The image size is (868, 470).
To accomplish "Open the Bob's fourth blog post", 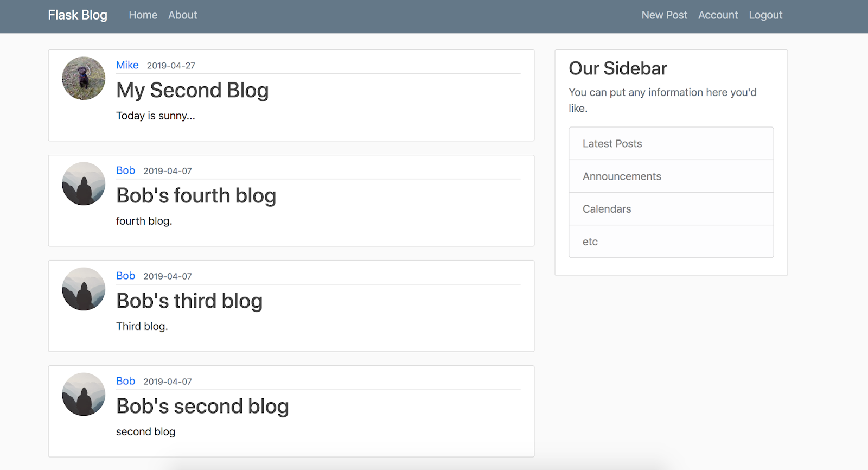I will [196, 195].
